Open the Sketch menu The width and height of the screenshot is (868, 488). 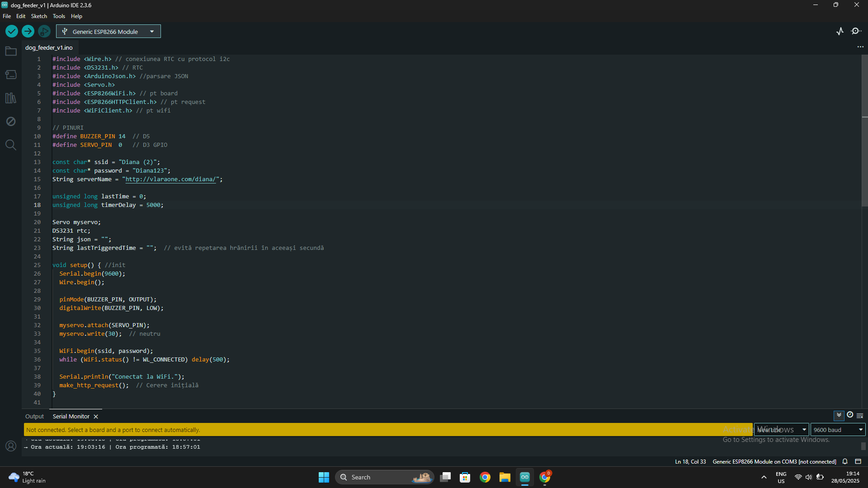[39, 16]
